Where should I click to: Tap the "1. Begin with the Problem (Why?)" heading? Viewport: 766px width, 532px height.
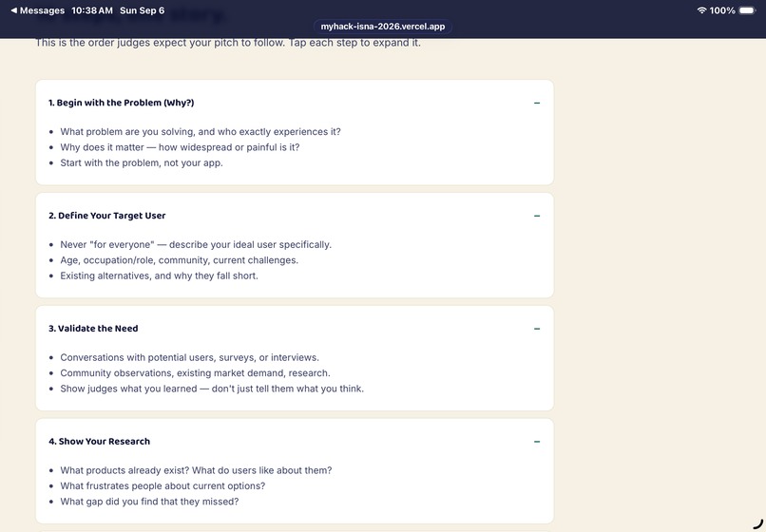pos(121,103)
